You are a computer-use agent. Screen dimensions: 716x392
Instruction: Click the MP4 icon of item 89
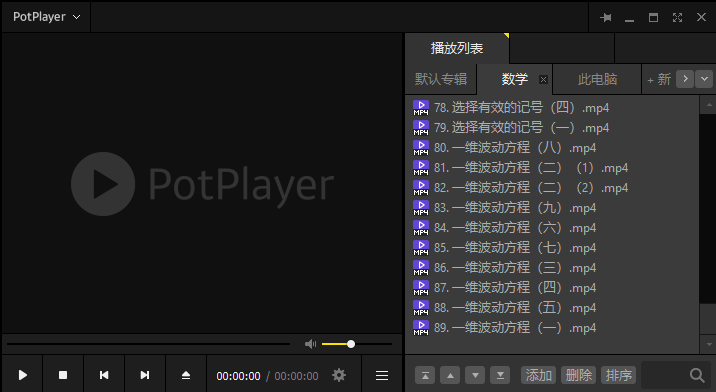click(421, 328)
